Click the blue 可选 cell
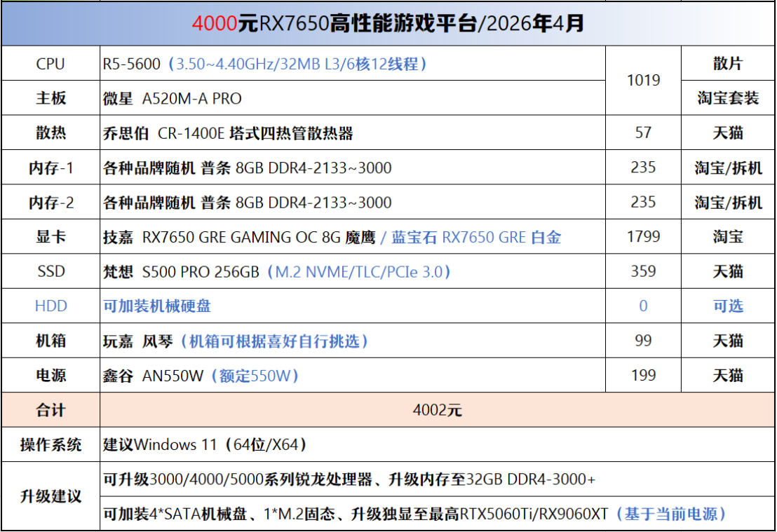The image size is (777, 532). (728, 306)
